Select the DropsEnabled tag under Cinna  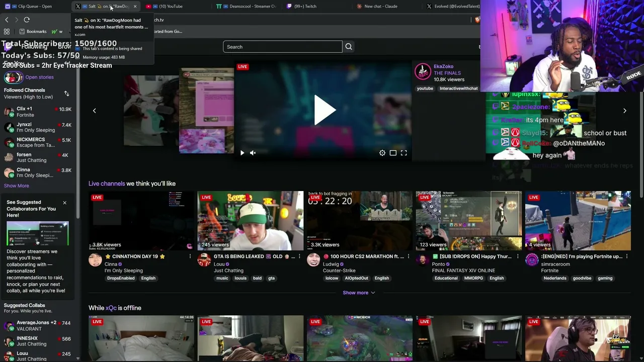(x=121, y=278)
